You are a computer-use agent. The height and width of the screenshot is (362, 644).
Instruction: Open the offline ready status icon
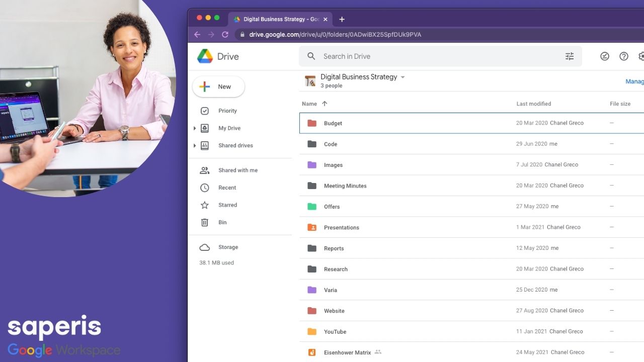tap(605, 56)
